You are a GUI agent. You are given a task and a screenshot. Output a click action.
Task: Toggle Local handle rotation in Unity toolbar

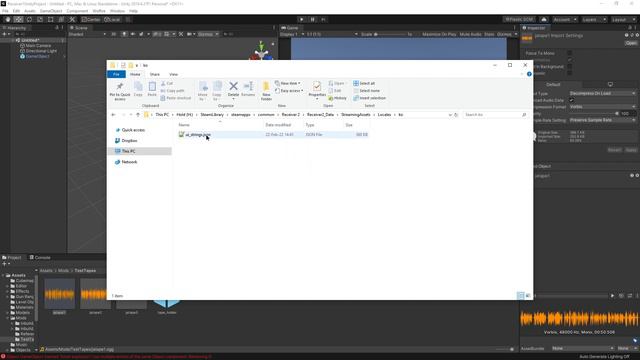[112, 20]
